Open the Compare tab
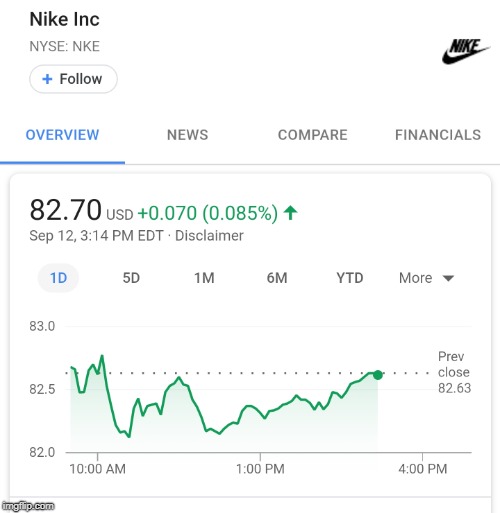500x513 pixels. (x=313, y=135)
